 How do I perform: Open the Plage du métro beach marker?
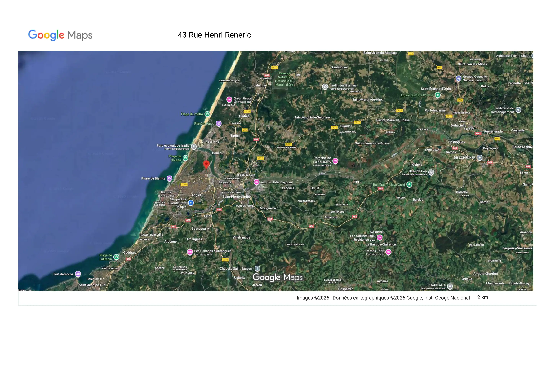tap(207, 114)
